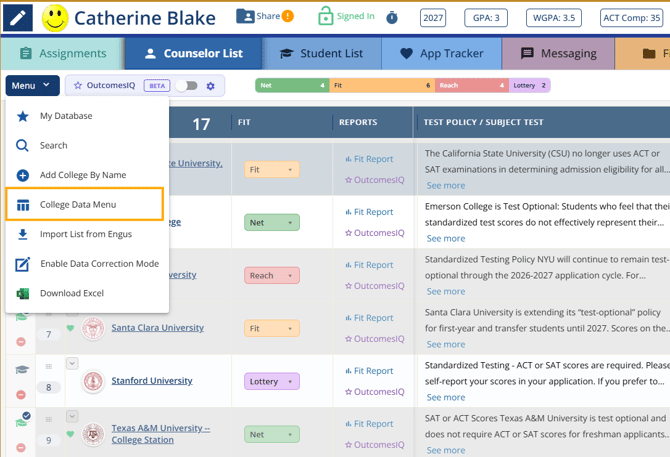
Task: Click drag handle grid in Texas A&M row
Action: pyautogui.click(x=49, y=419)
